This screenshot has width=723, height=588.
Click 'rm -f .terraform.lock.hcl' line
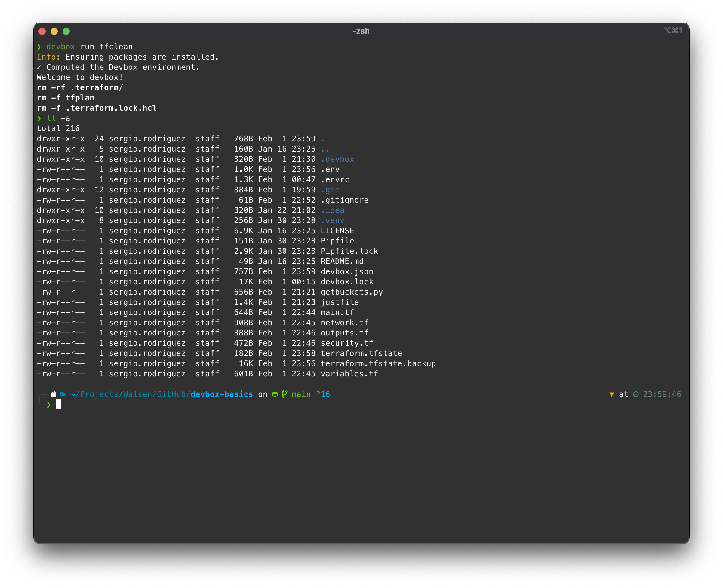[x=97, y=108]
